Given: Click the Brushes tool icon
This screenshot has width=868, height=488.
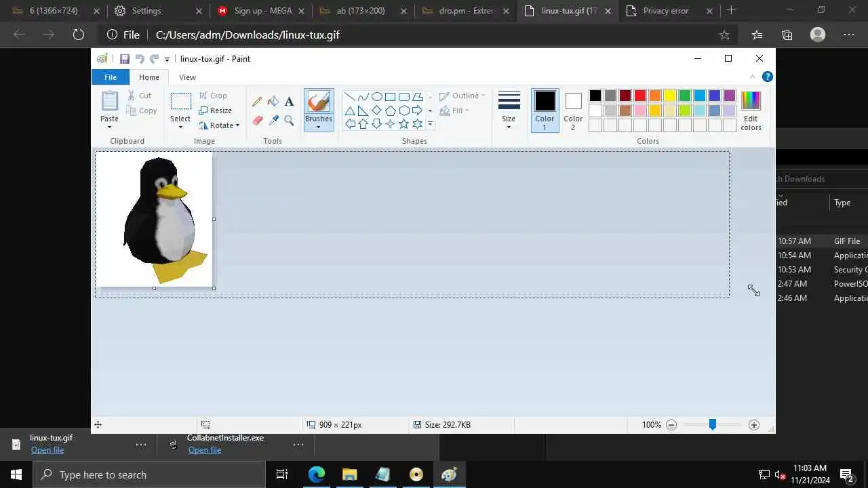Looking at the screenshot, I should (x=318, y=102).
